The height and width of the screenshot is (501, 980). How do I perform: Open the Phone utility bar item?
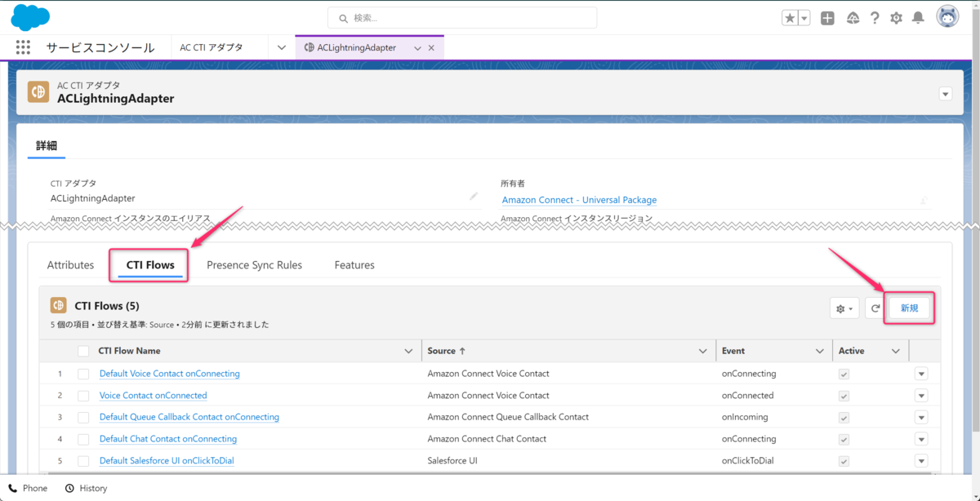[x=28, y=488]
